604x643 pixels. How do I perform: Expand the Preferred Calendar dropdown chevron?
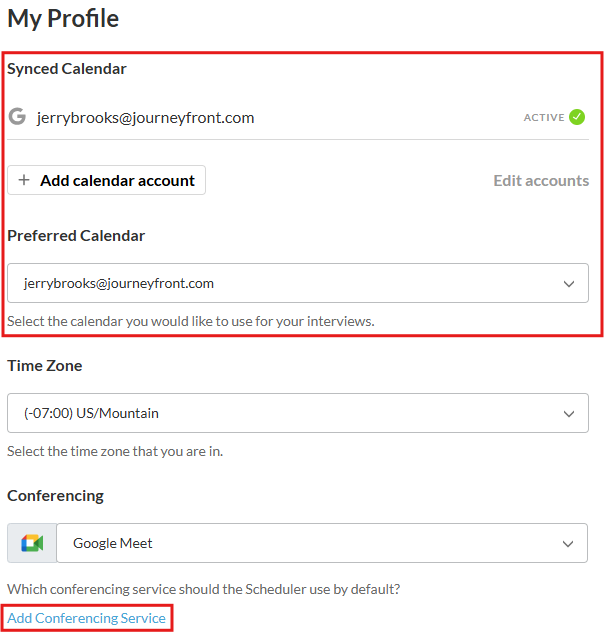pos(569,284)
